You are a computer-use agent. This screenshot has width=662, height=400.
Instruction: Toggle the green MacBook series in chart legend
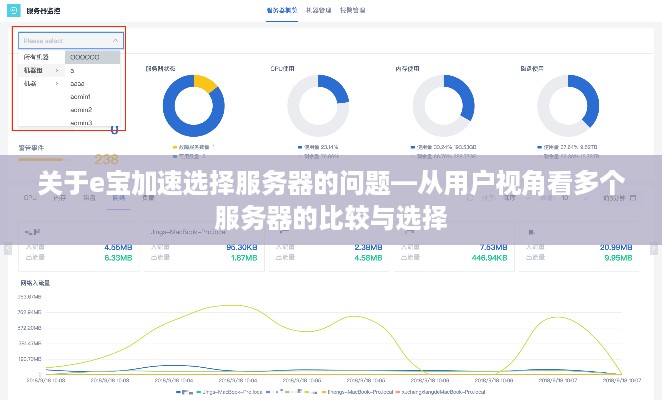tap(229, 392)
